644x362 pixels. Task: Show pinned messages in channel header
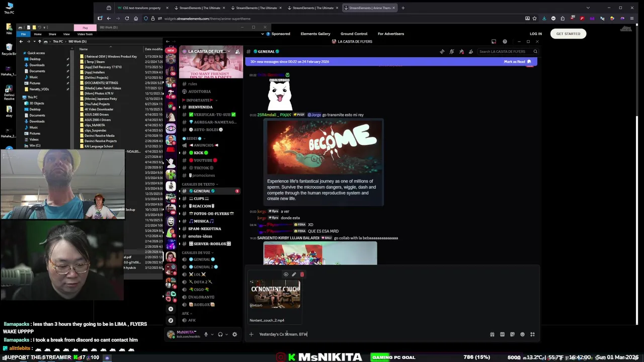pos(461,51)
